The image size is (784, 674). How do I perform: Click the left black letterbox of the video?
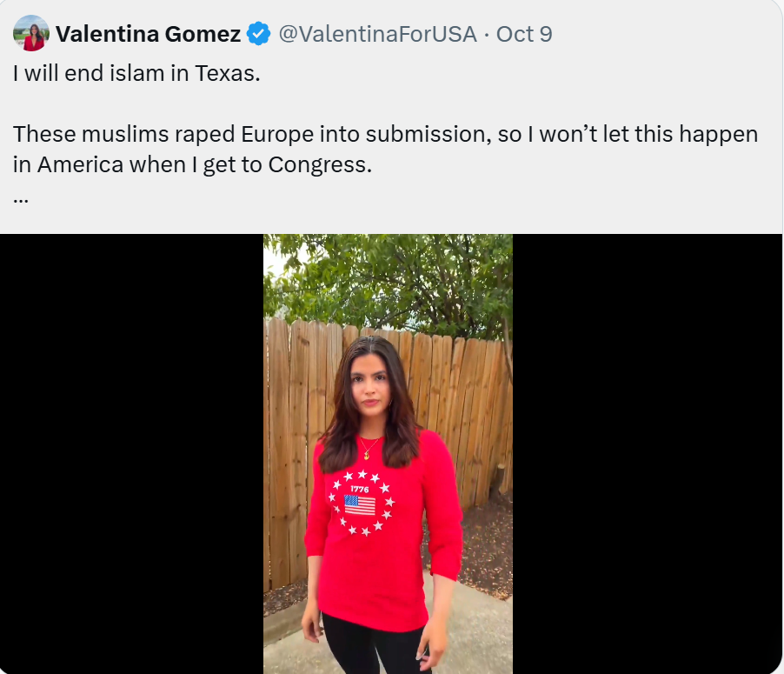[130, 452]
